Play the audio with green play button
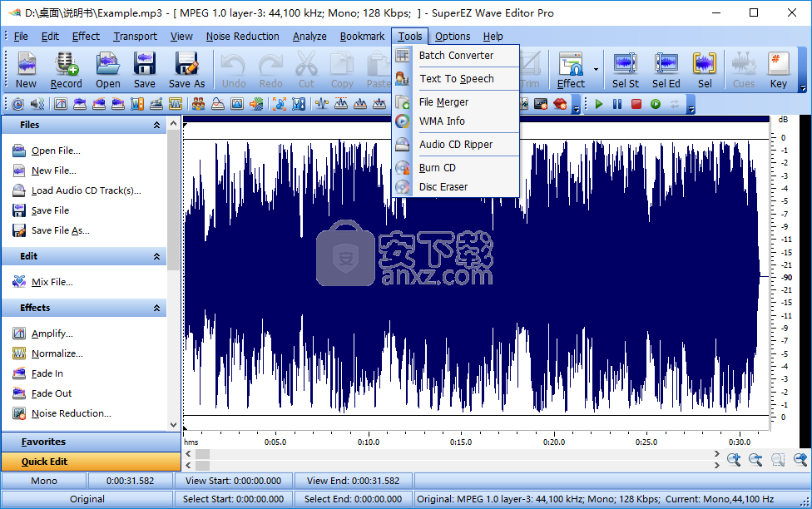812x509 pixels. [x=599, y=104]
